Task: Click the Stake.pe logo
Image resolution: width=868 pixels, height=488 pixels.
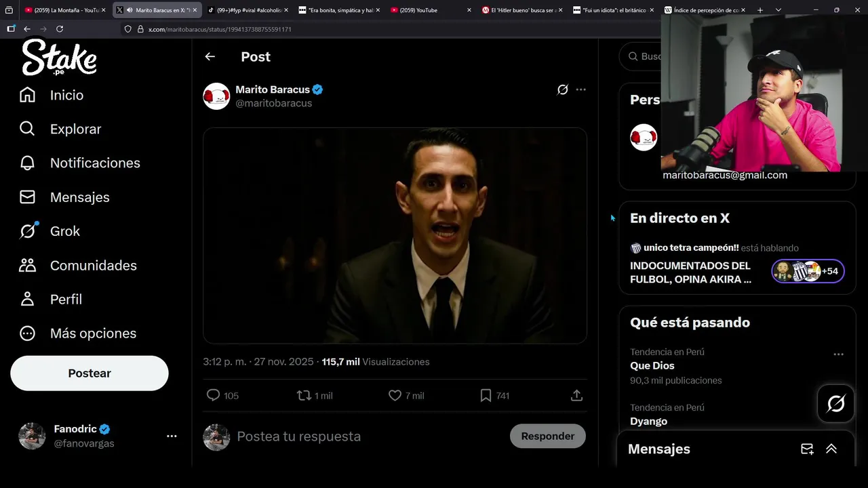Action: tap(59, 57)
